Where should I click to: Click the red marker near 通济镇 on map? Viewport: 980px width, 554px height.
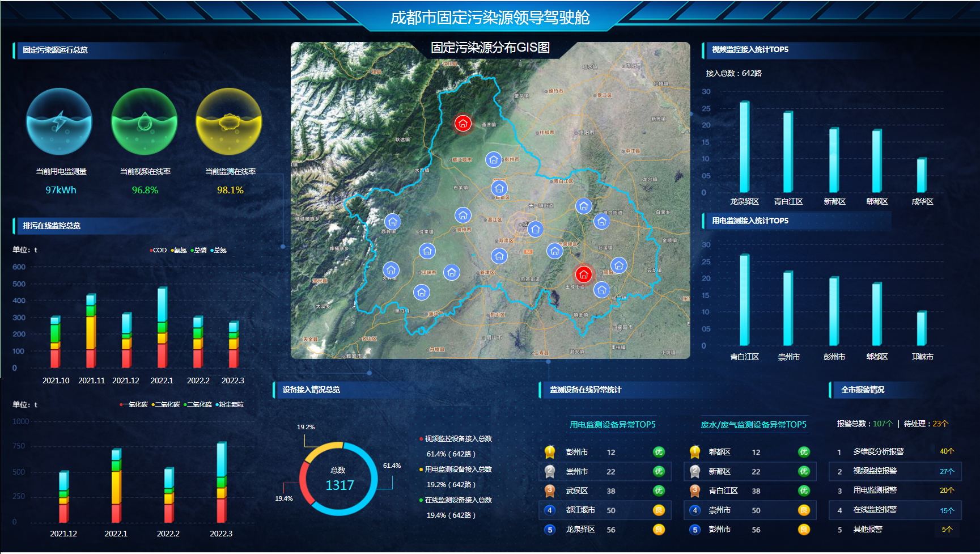[x=463, y=123]
